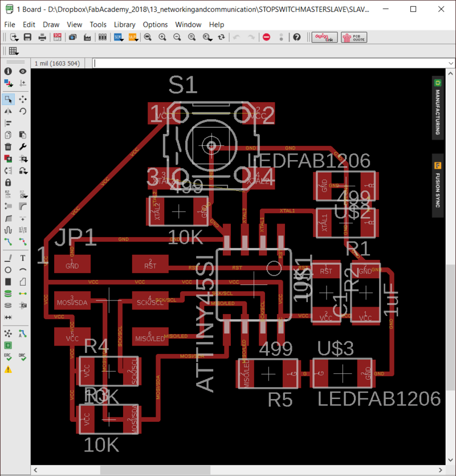Select the Name tool

[8, 194]
